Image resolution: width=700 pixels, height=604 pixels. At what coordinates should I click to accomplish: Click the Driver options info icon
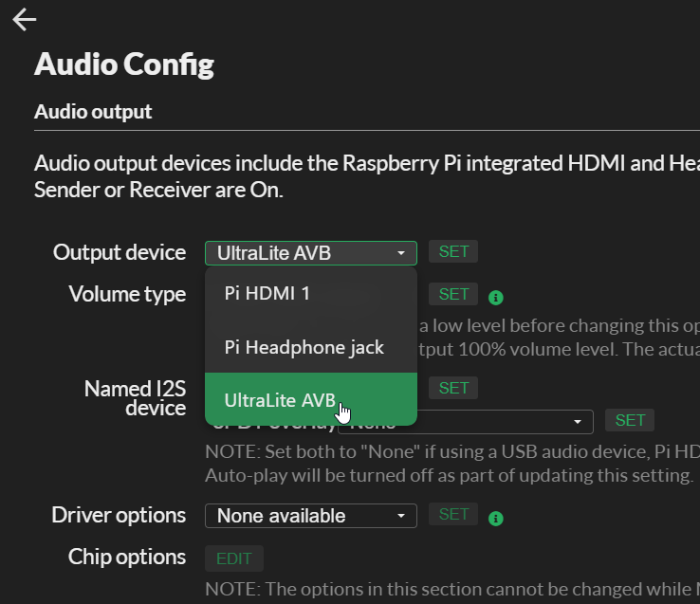point(495,519)
